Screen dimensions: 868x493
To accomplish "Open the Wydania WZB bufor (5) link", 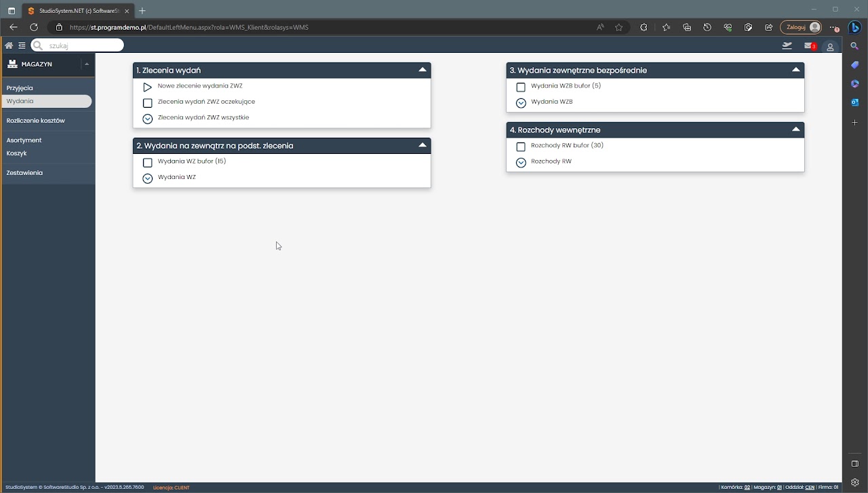I will point(566,86).
